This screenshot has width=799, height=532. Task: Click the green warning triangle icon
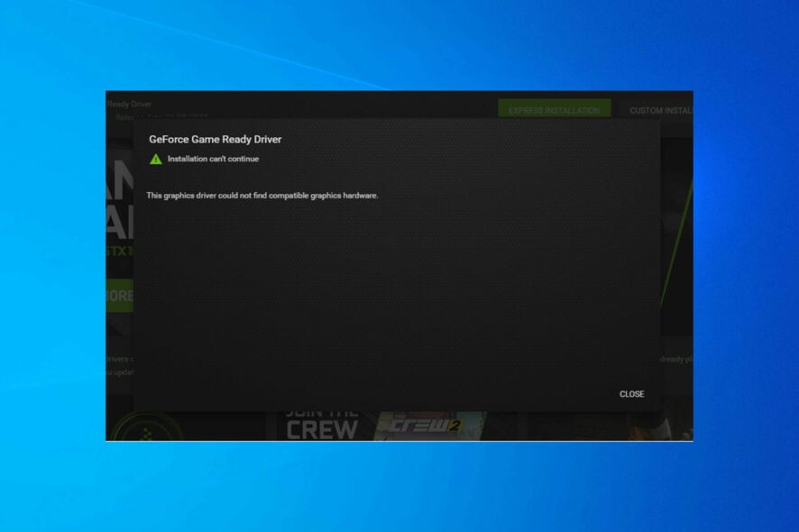click(156, 159)
